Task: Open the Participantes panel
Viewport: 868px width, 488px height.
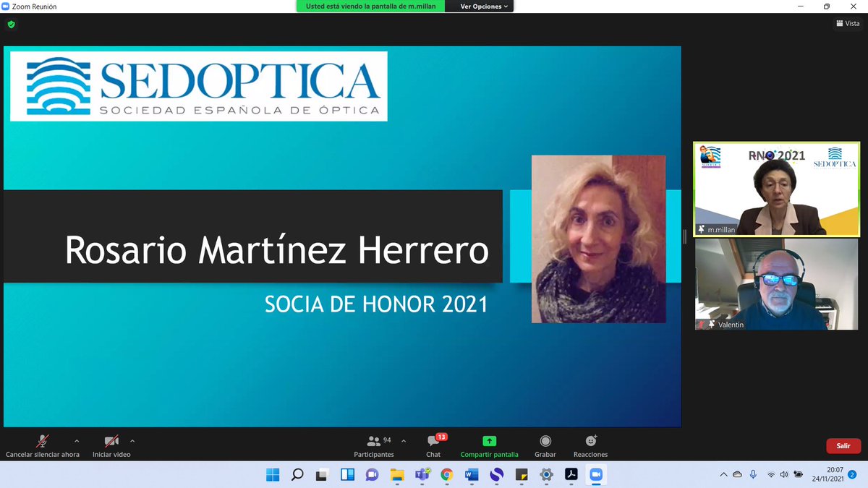Action: click(374, 446)
